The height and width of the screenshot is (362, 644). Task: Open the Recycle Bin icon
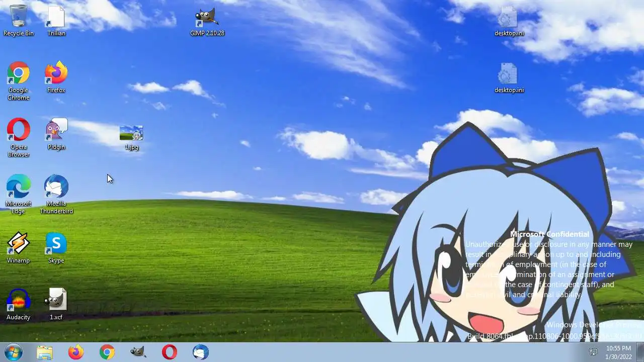(19, 21)
